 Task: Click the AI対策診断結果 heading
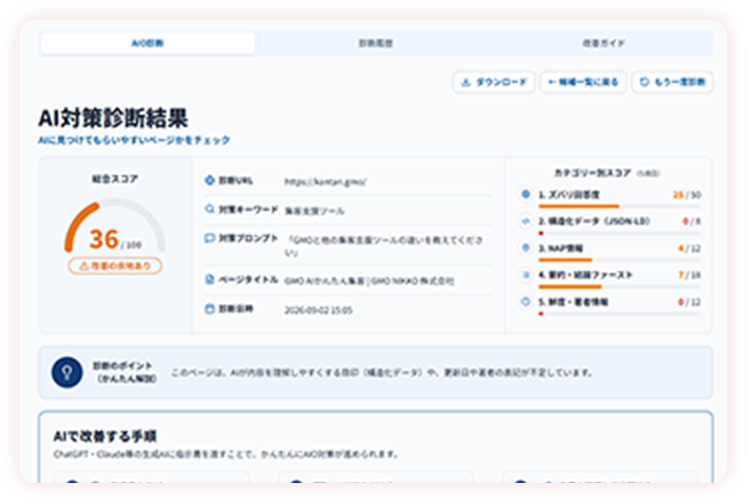point(113,118)
